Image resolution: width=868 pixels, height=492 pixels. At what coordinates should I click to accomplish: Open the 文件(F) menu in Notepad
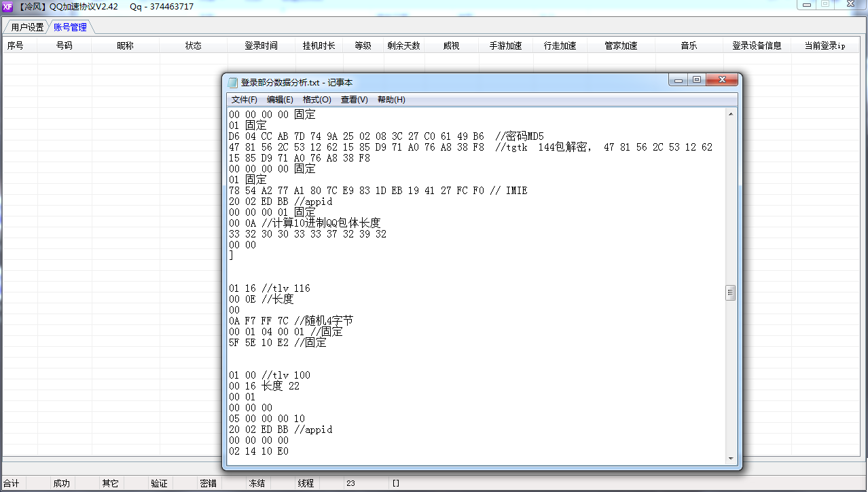[244, 99]
